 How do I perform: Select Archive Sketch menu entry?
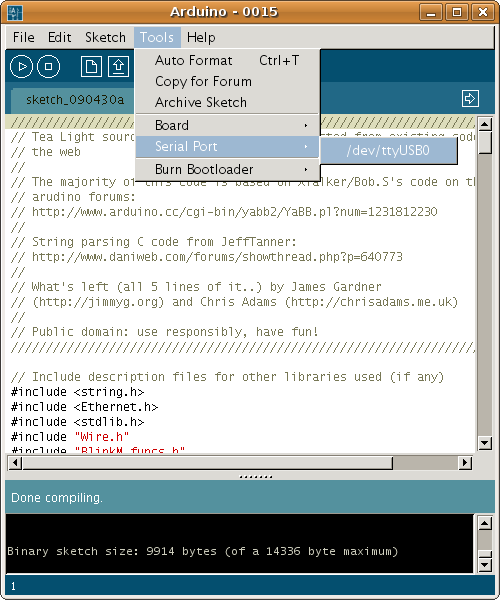(227, 103)
